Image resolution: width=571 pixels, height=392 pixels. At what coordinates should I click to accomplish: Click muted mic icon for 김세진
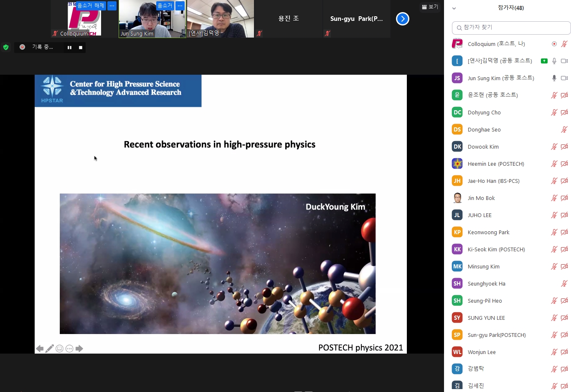point(554,386)
